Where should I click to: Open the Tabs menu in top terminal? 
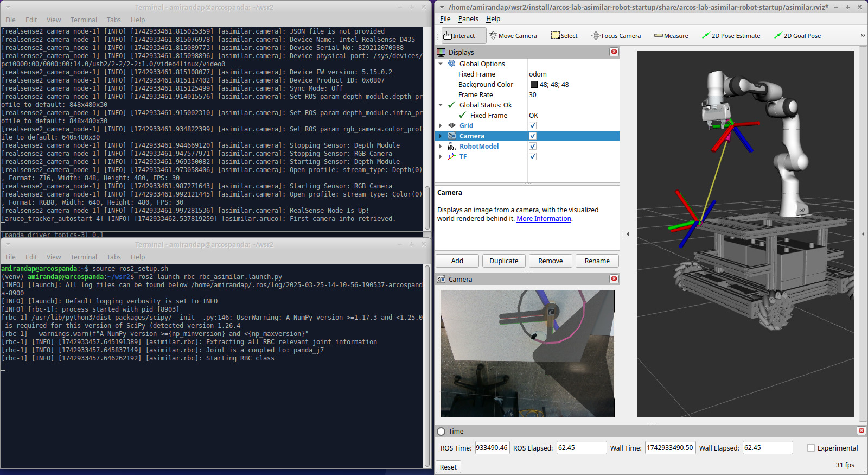pyautogui.click(x=113, y=20)
